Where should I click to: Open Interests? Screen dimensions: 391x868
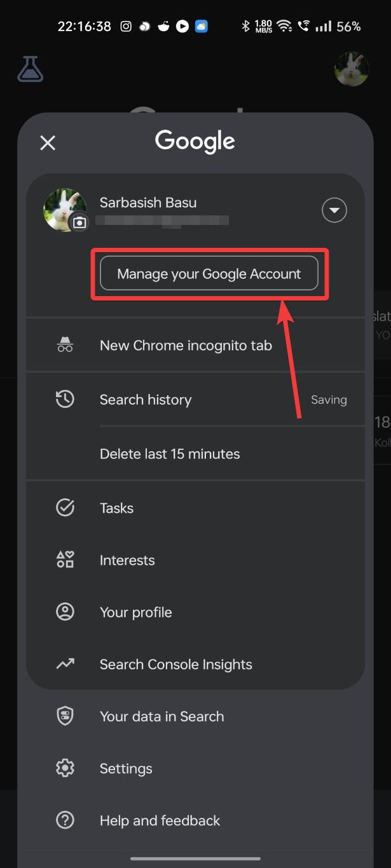click(195, 560)
